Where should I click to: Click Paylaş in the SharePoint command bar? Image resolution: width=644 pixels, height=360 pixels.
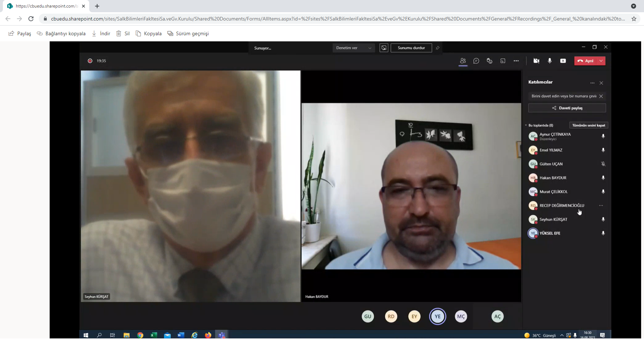tap(20, 33)
